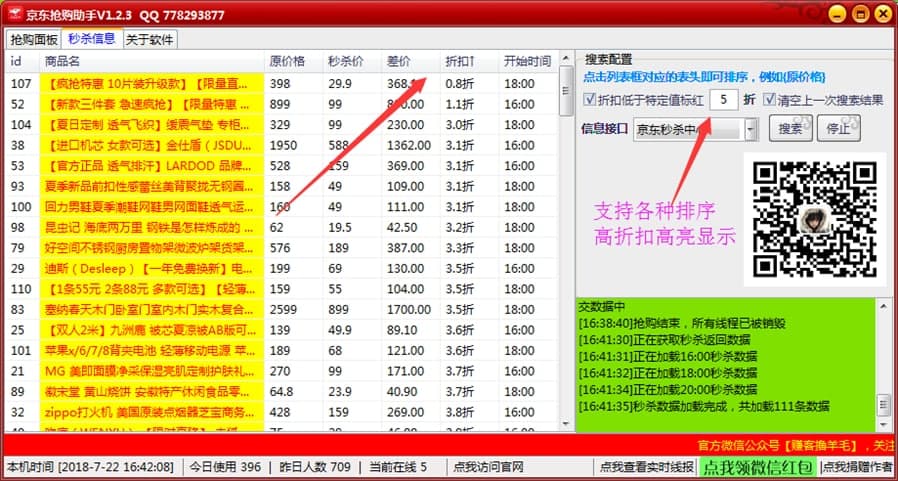
Task: Sort by the 开始时间 column header
Action: [x=527, y=61]
